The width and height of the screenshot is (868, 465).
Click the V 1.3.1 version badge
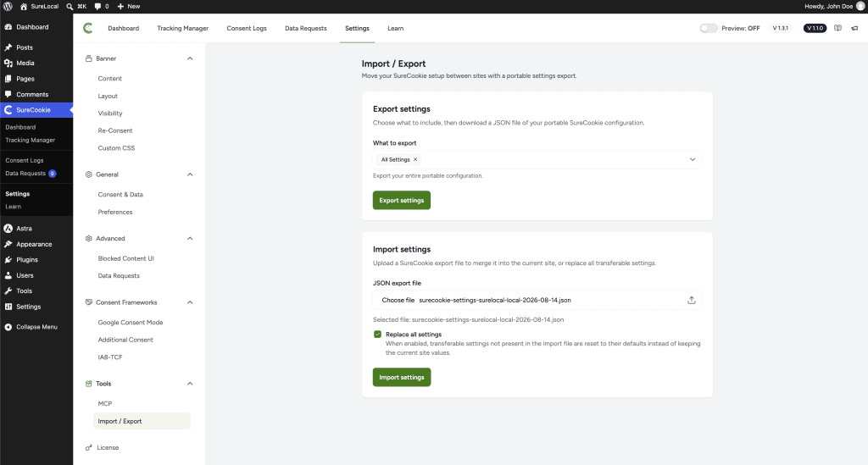pos(780,28)
